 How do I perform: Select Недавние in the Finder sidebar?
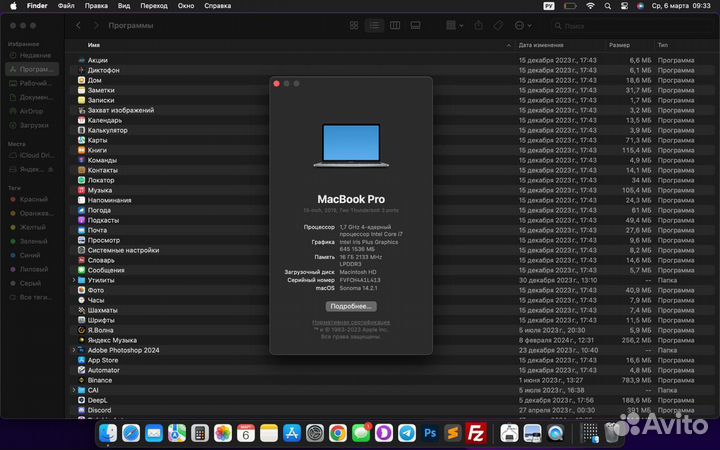(32, 55)
